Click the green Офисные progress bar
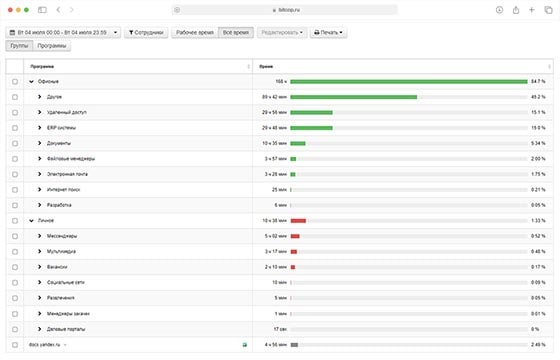This screenshot has height=360, width=560. (x=409, y=82)
